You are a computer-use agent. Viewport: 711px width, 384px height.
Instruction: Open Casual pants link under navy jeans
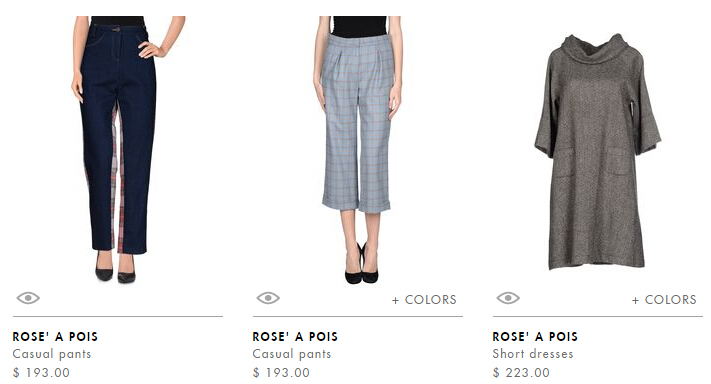52,354
